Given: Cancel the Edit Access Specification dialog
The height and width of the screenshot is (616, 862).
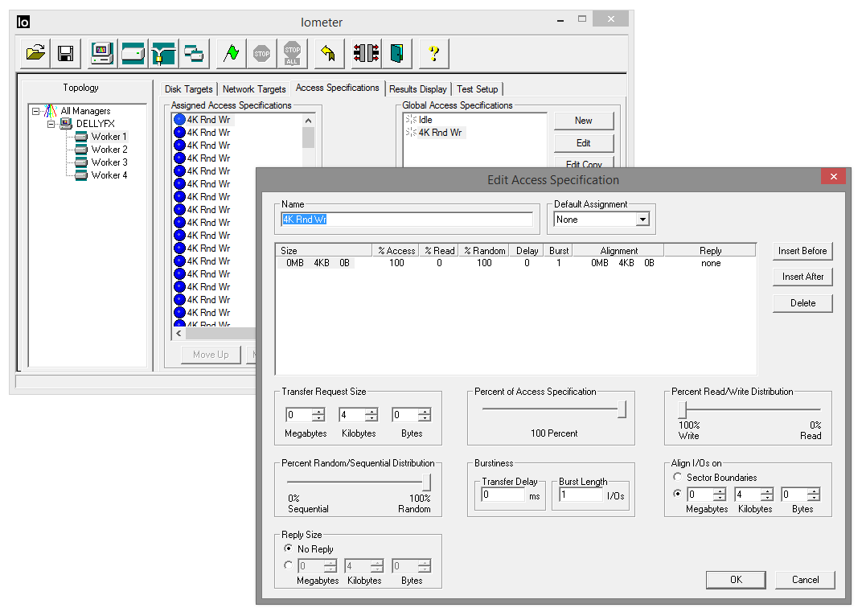Looking at the screenshot, I should [x=805, y=580].
